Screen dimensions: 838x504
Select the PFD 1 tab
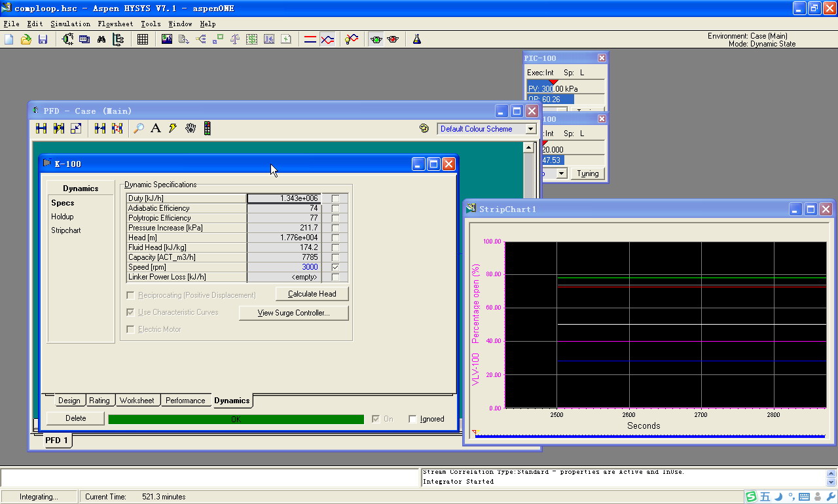click(57, 441)
